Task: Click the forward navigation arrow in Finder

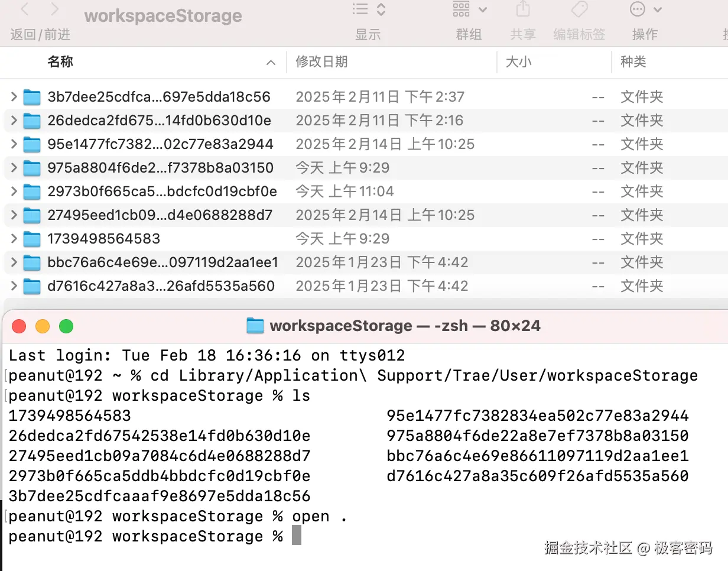Action: (x=53, y=9)
